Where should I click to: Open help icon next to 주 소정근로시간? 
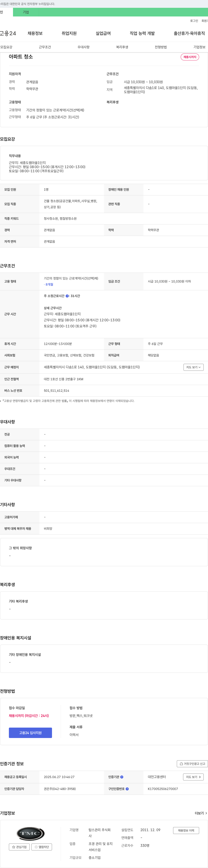click(67, 296)
